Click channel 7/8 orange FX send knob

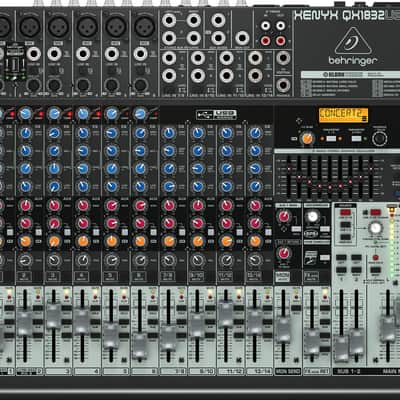(169, 241)
